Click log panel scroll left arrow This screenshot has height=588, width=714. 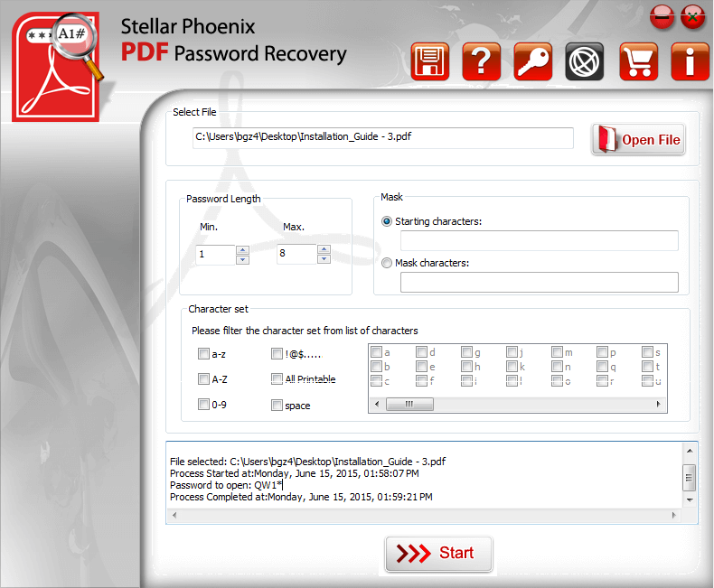(174, 515)
